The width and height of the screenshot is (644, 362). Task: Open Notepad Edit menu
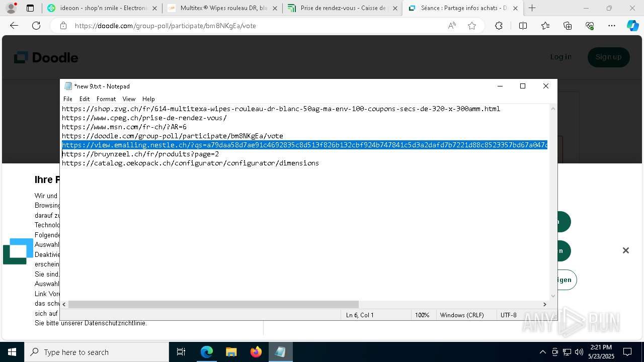pos(85,99)
